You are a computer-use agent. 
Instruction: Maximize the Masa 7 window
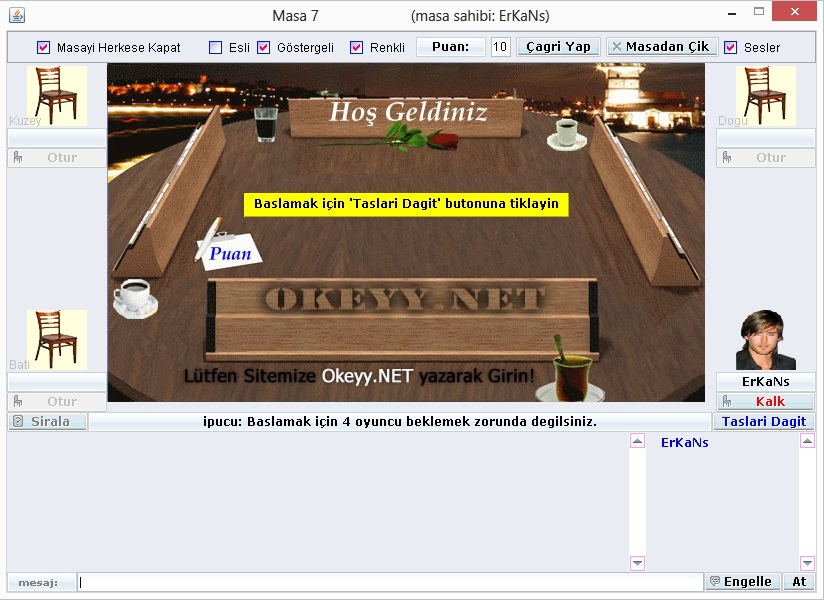tap(759, 12)
